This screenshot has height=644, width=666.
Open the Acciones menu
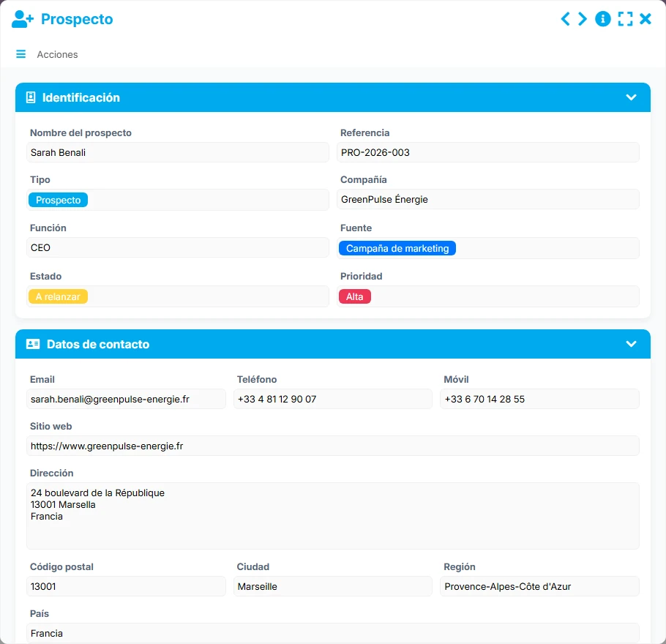57,54
